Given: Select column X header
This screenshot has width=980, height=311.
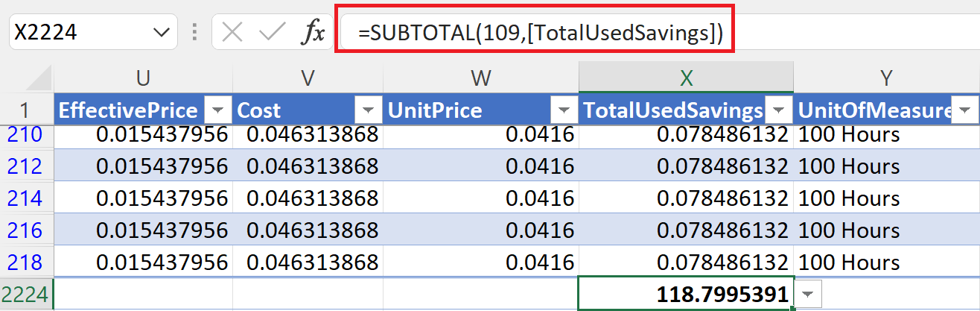Looking at the screenshot, I should tap(686, 78).
